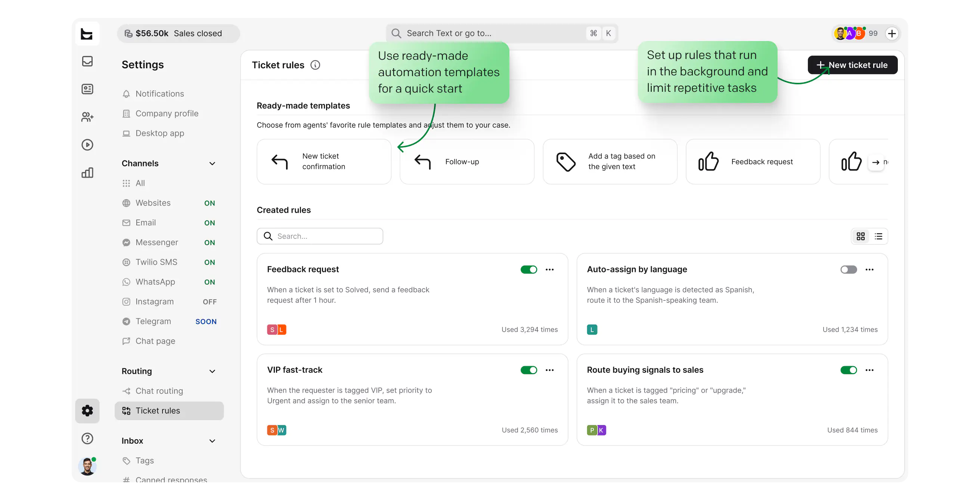Image resolution: width=980 pixels, height=500 pixels.
Task: Enable the Auto-assign by language rule
Action: point(849,269)
